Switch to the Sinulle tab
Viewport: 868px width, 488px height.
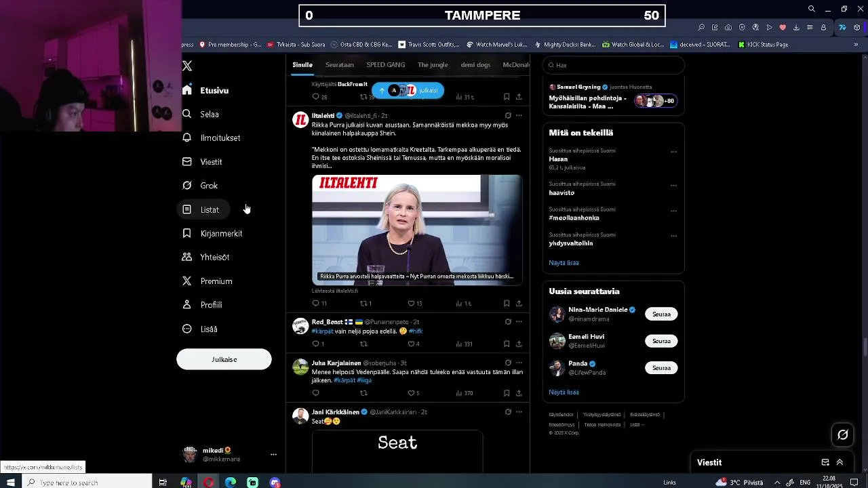point(302,65)
